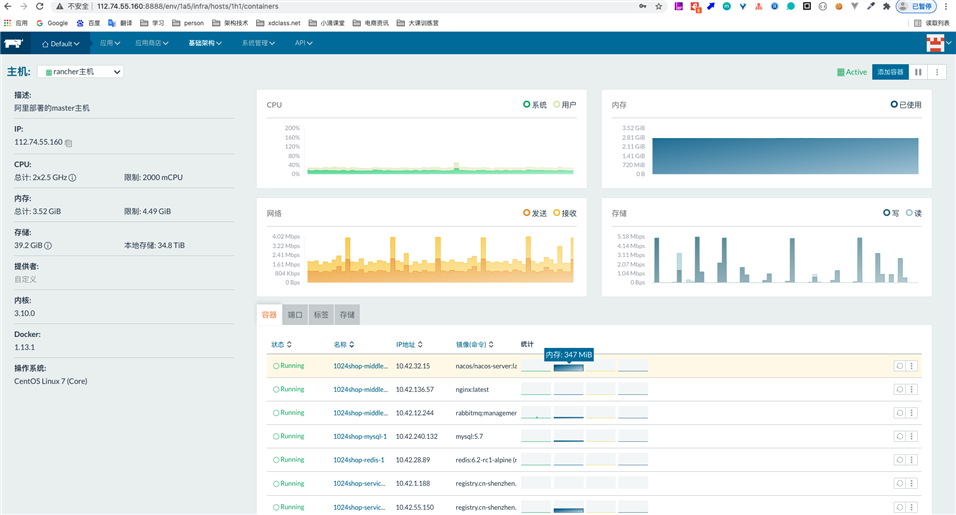Open the saved passwords key icon

(x=643, y=6)
